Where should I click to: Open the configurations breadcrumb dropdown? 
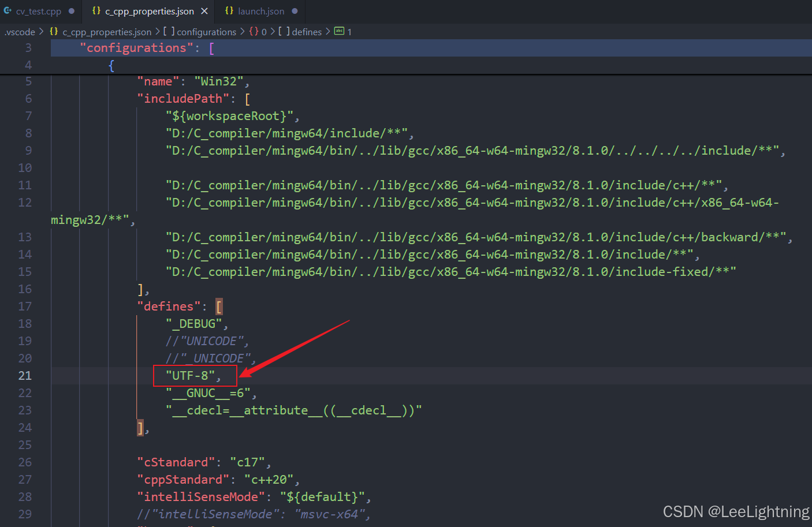(x=206, y=32)
